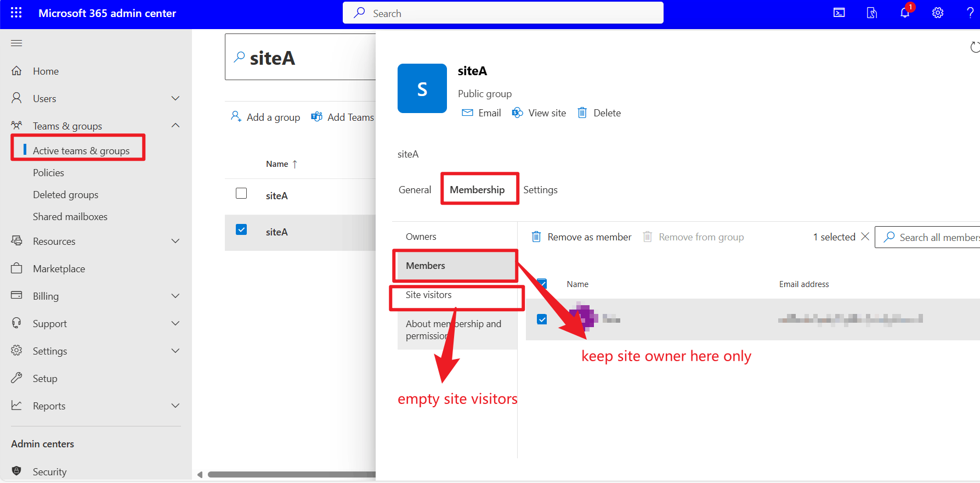980x483 pixels.
Task: Click the Home house icon
Action: (x=16, y=71)
